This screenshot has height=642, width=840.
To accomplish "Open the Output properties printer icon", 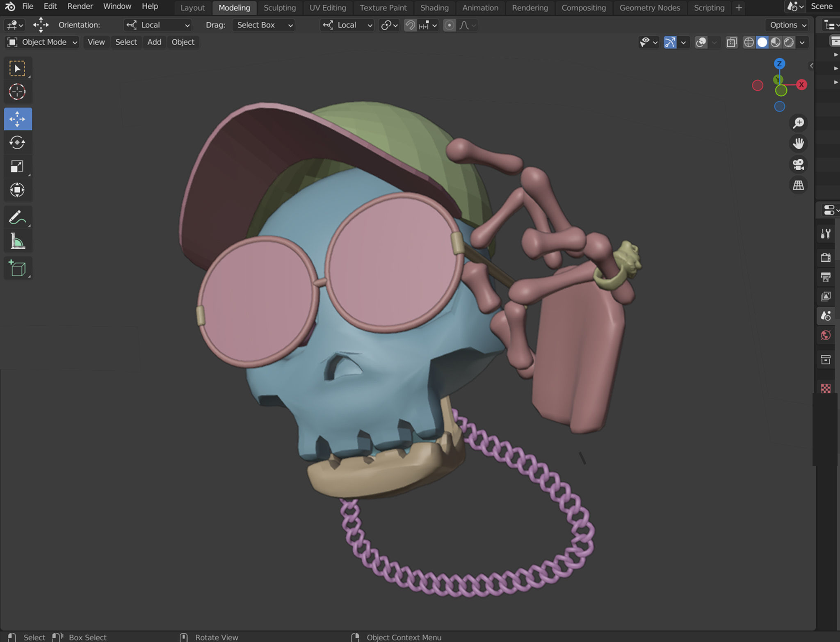I will point(826,277).
